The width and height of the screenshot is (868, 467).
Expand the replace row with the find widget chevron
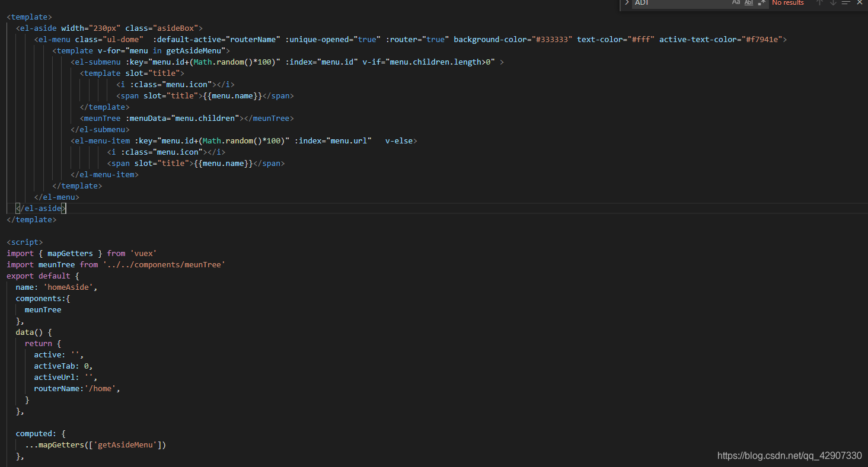coord(627,2)
